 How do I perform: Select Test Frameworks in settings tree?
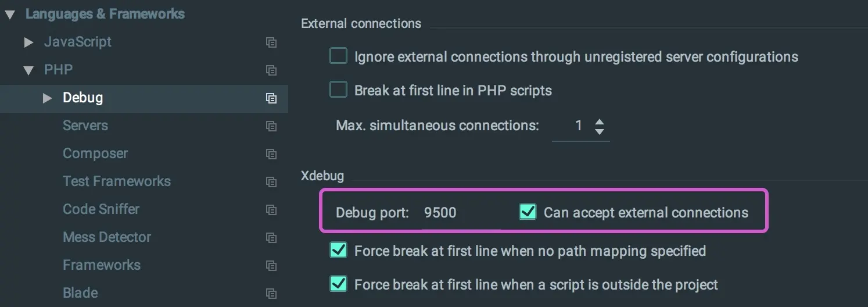pos(117,181)
